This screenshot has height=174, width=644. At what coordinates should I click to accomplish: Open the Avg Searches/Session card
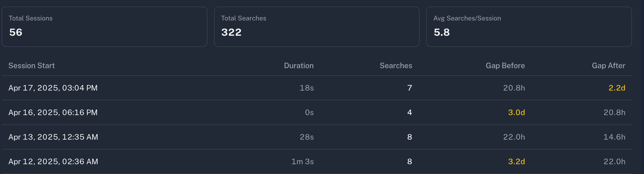529,27
